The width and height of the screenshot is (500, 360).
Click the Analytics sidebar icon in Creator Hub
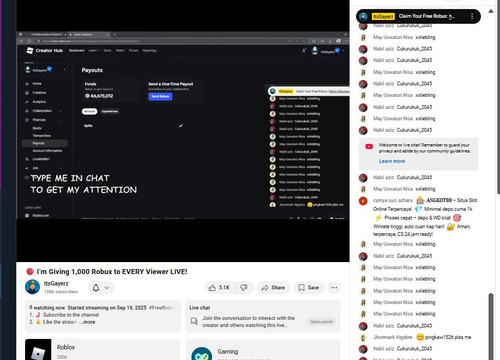point(27,102)
